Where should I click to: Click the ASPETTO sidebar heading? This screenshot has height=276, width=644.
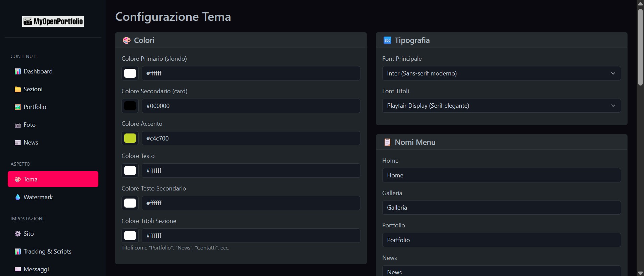click(20, 164)
